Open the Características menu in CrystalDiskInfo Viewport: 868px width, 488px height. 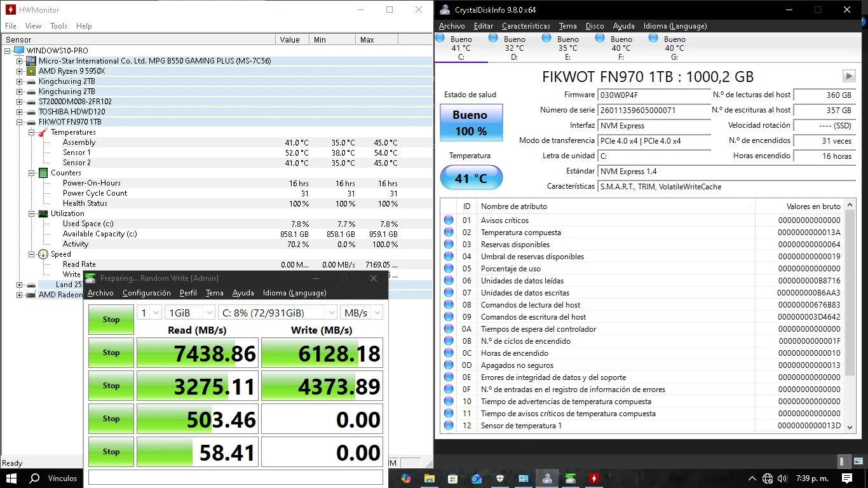(526, 26)
